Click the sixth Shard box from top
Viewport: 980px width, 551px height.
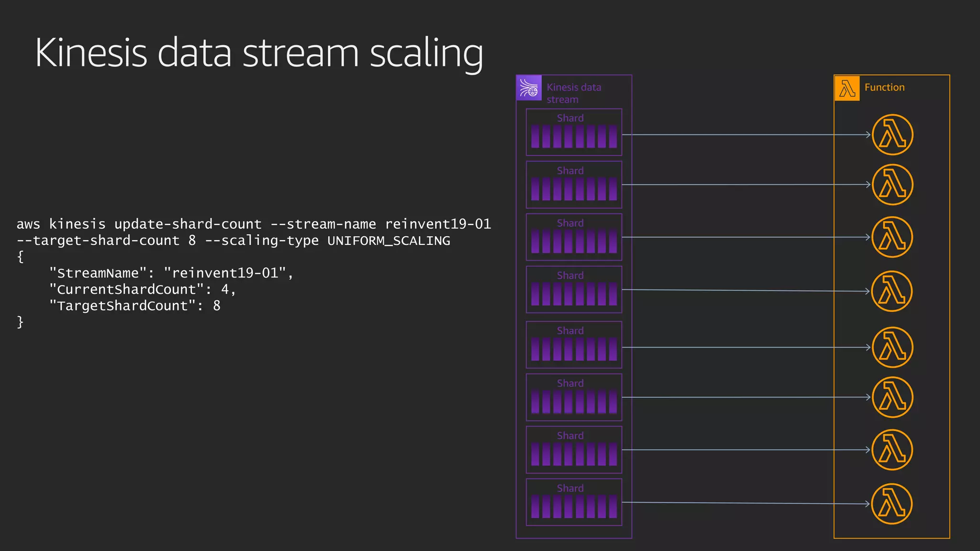574,397
